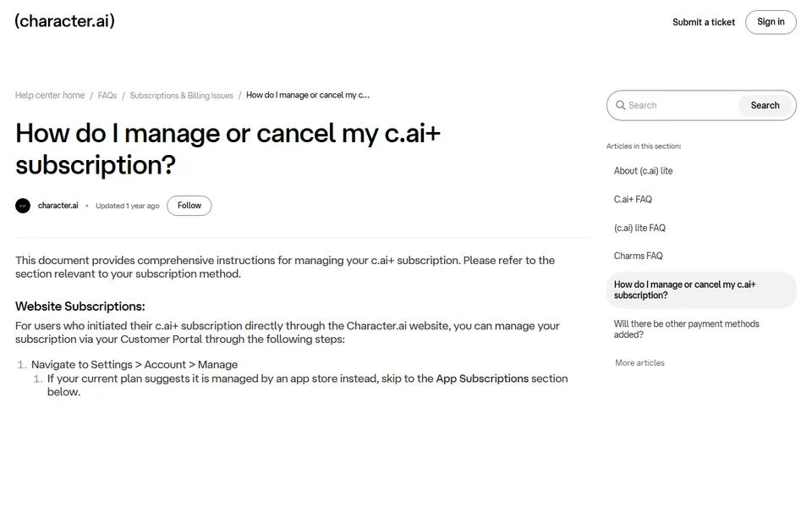Follow this article with the Follow button
The width and height of the screenshot is (812, 508).
[x=189, y=206]
